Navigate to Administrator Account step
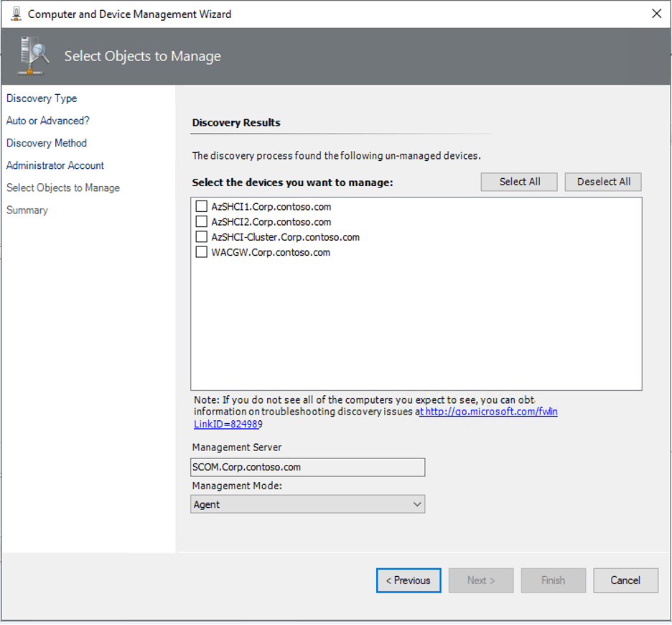The height and width of the screenshot is (625, 672). click(x=55, y=165)
